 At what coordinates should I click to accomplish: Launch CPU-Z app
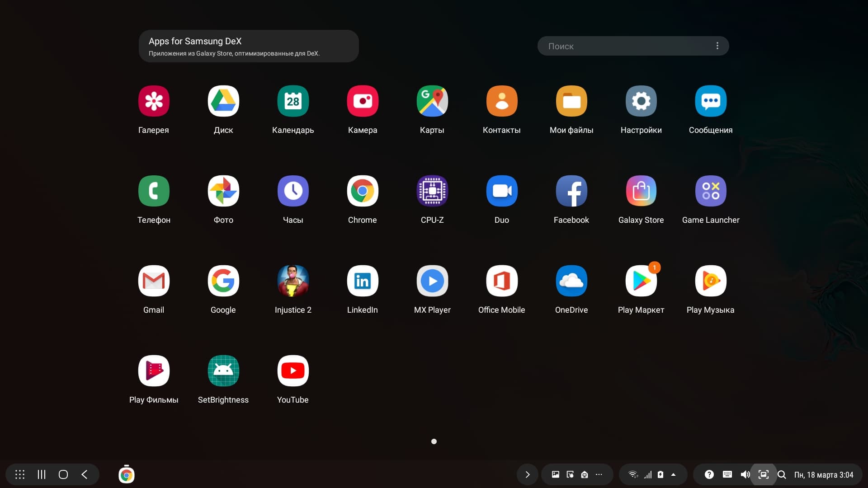point(432,191)
